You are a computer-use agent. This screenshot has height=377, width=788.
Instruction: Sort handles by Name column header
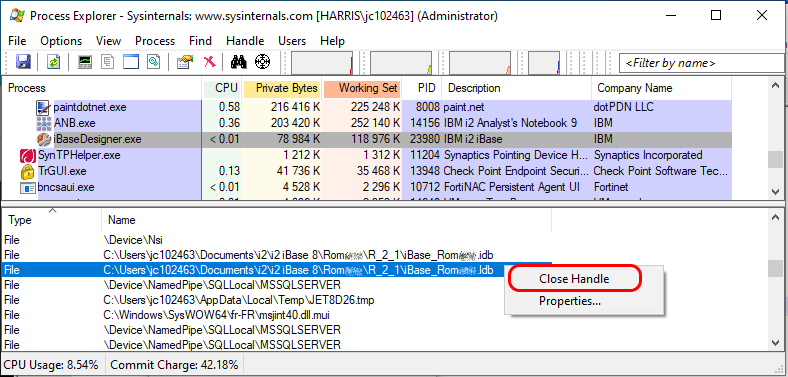click(x=327, y=220)
